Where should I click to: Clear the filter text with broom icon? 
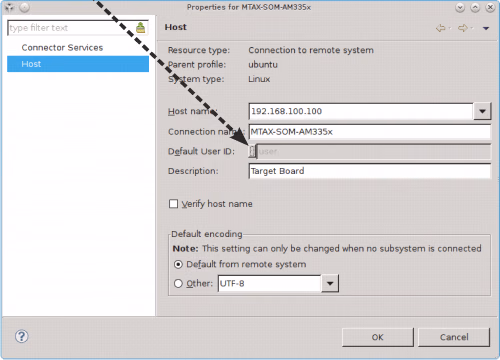pos(141,28)
